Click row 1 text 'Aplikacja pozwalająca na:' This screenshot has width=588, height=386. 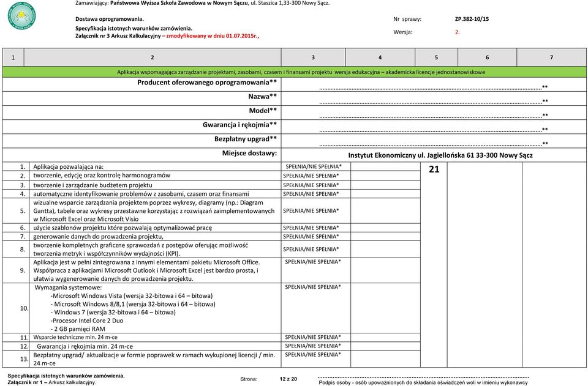click(x=68, y=167)
